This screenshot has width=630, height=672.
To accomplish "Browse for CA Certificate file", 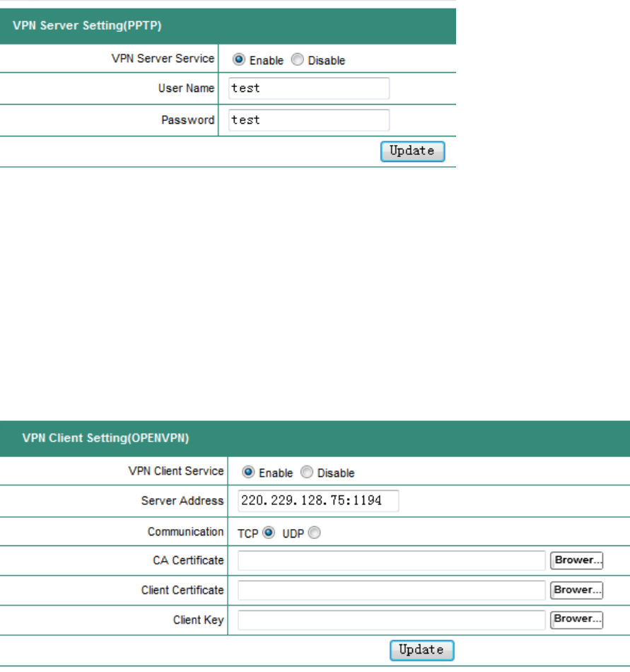I will click(576, 560).
